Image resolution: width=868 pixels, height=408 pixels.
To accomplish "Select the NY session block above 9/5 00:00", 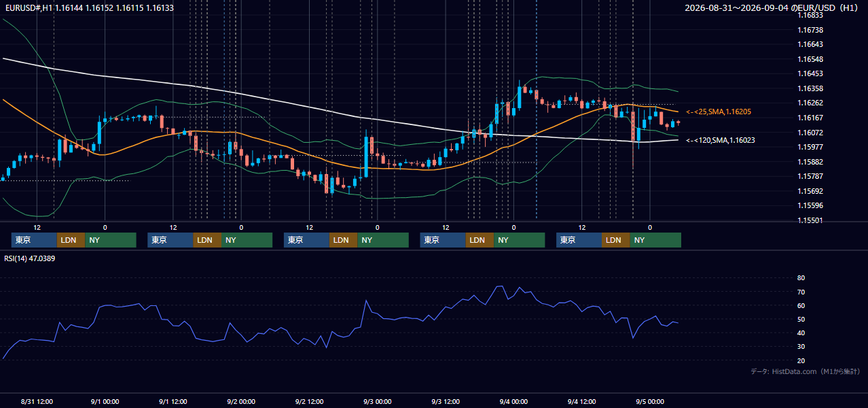I will (x=655, y=240).
